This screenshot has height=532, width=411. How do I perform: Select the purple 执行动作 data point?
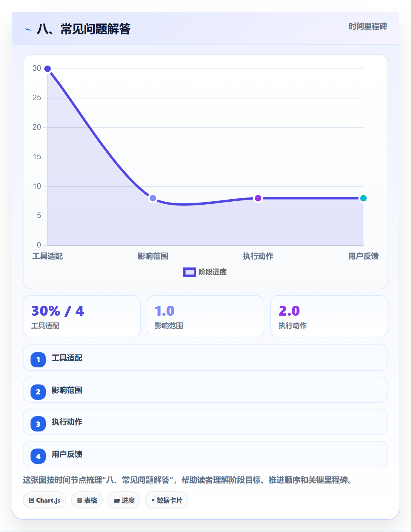[258, 198]
